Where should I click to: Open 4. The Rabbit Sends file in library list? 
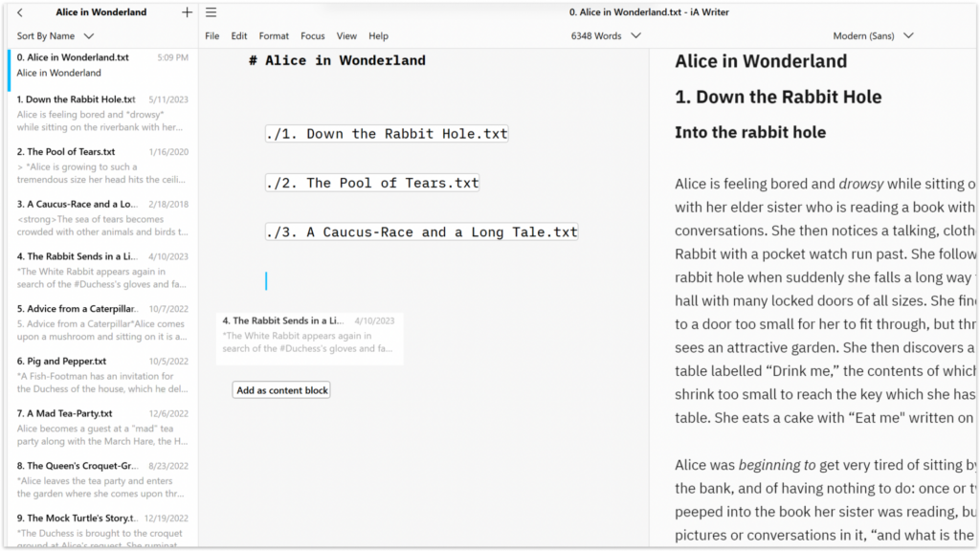pyautogui.click(x=102, y=271)
